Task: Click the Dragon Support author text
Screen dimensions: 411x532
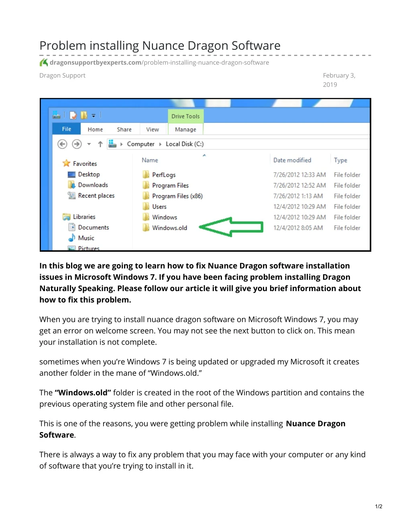Action: pos(62,75)
